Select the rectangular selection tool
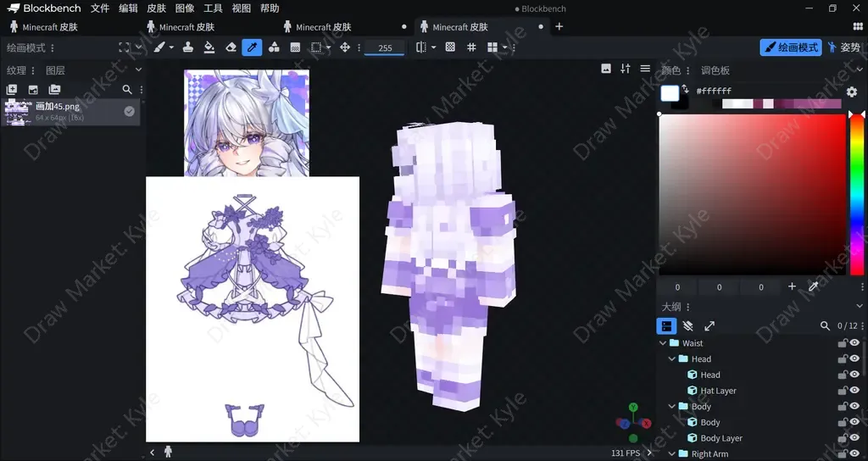868x461 pixels. pyautogui.click(x=316, y=47)
